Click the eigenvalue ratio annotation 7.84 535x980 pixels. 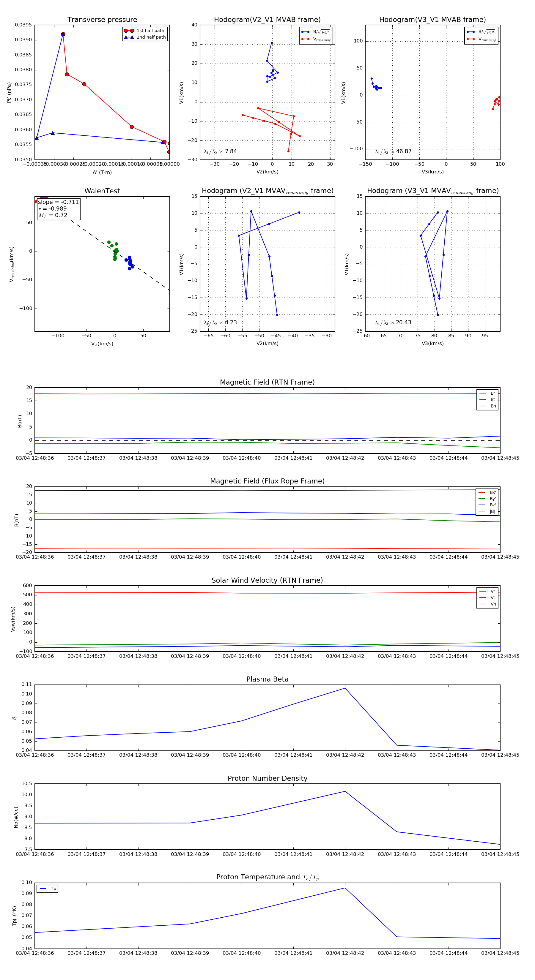coord(221,151)
